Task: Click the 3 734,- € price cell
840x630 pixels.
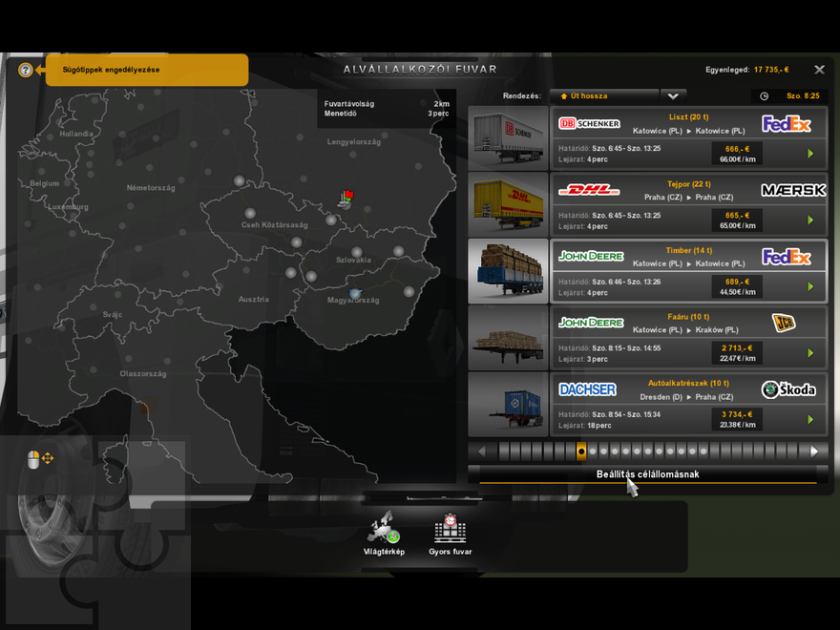Action: pos(737,419)
